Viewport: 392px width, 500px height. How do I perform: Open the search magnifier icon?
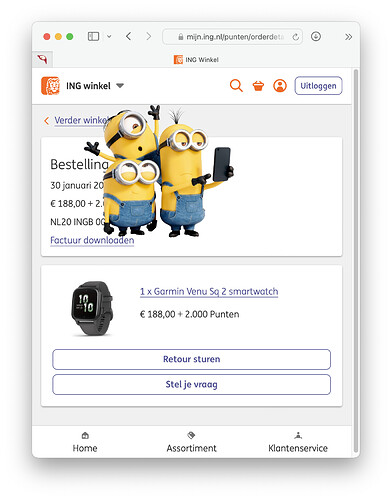(236, 86)
